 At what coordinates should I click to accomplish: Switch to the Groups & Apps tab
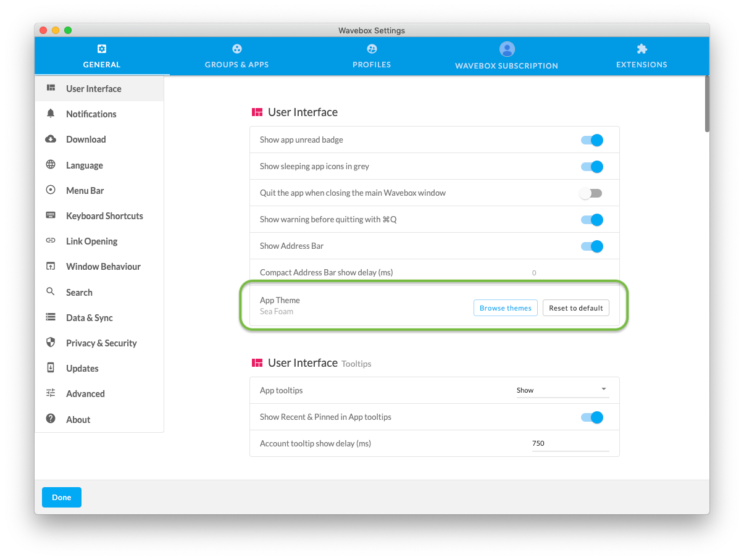coord(237,56)
